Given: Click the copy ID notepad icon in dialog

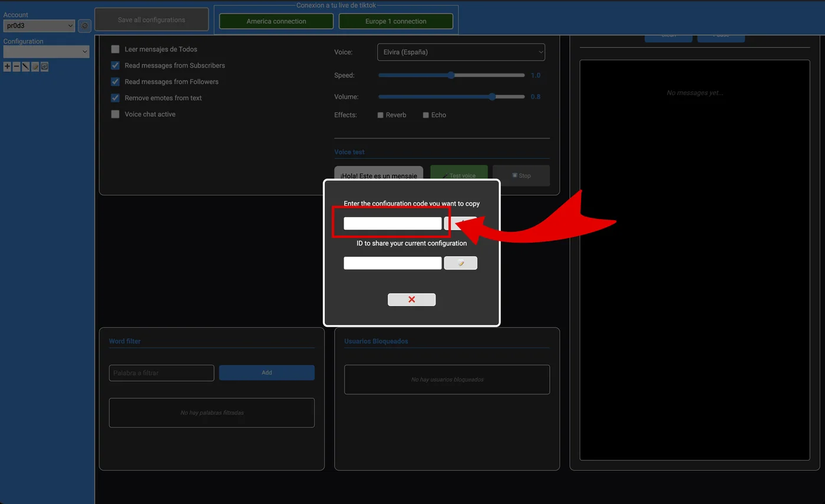Looking at the screenshot, I should [x=460, y=263].
